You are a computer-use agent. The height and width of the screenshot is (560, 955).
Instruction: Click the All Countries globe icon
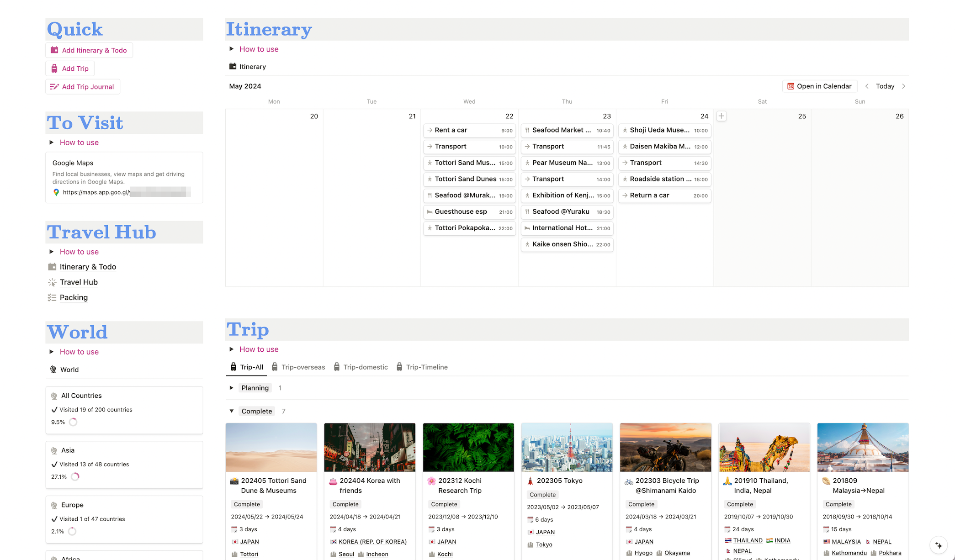(x=54, y=396)
